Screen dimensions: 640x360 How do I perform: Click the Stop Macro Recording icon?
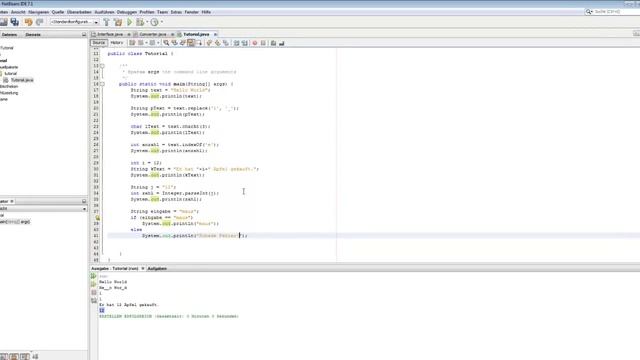pos(263,43)
